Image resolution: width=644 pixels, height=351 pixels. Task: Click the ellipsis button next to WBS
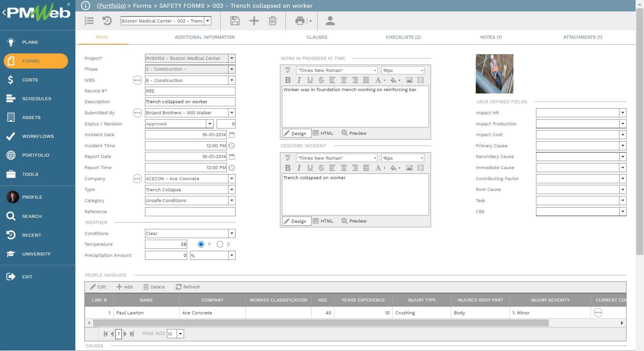point(137,80)
